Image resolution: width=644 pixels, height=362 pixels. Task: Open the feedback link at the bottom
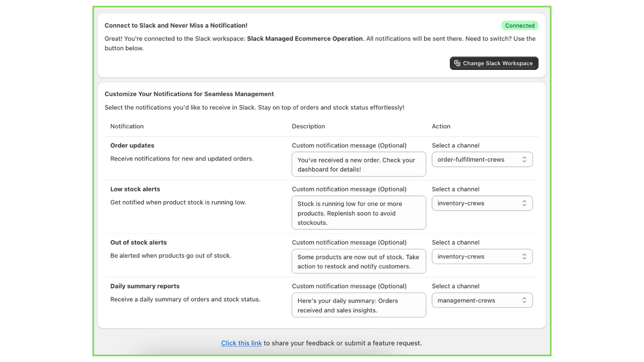pos(241,343)
